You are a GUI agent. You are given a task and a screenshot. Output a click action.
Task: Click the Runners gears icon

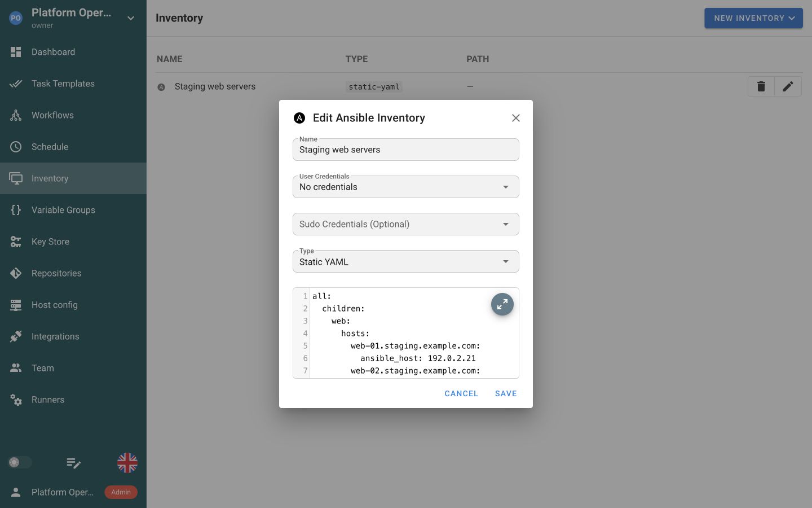tap(16, 400)
